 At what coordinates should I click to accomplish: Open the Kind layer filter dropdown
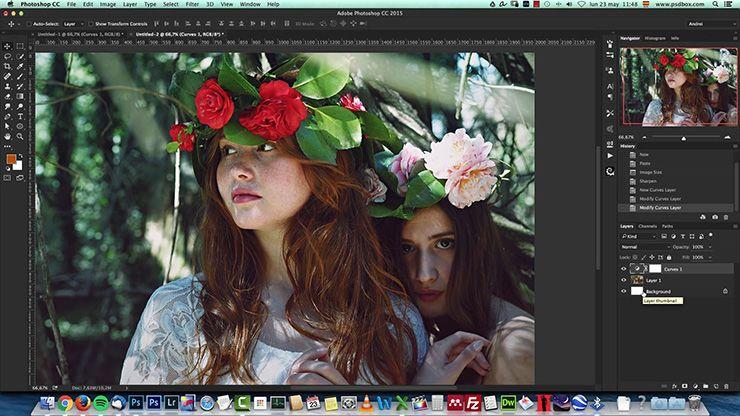pyautogui.click(x=639, y=236)
